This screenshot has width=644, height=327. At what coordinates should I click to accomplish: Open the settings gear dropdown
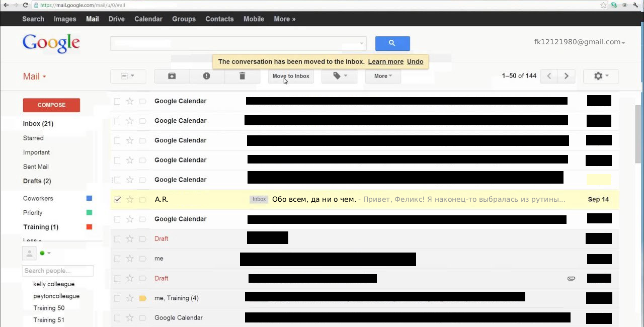601,76
